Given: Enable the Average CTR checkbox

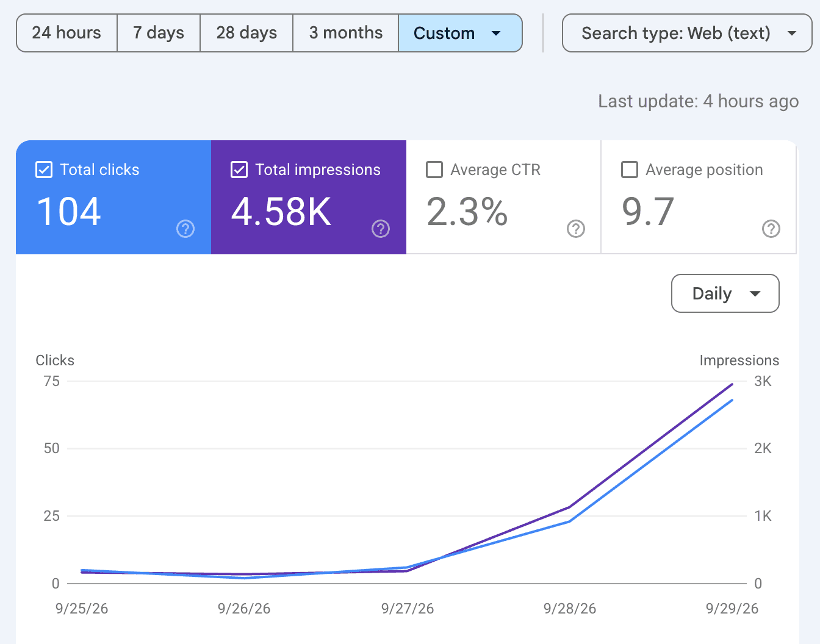Looking at the screenshot, I should pos(434,170).
